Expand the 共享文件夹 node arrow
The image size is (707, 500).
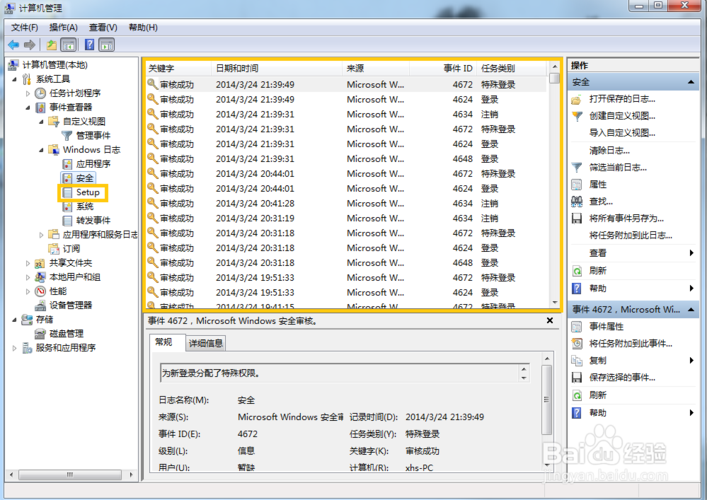click(28, 263)
